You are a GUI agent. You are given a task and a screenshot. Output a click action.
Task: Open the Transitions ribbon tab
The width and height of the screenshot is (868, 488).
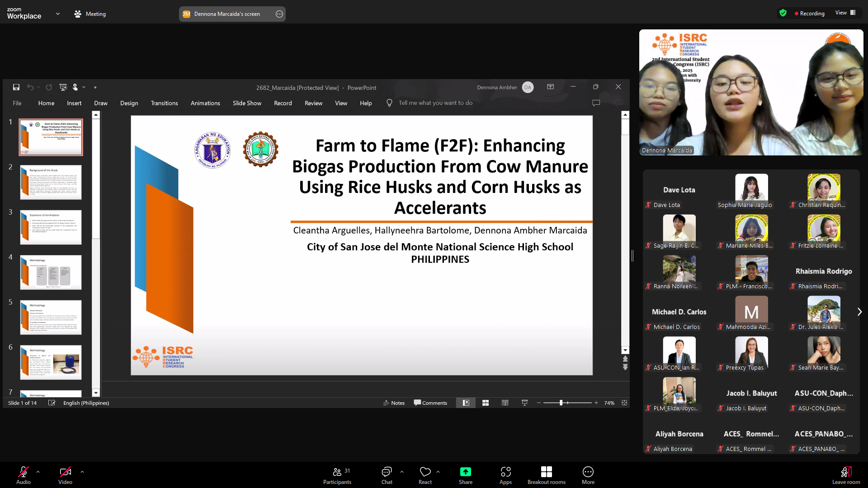[164, 103]
